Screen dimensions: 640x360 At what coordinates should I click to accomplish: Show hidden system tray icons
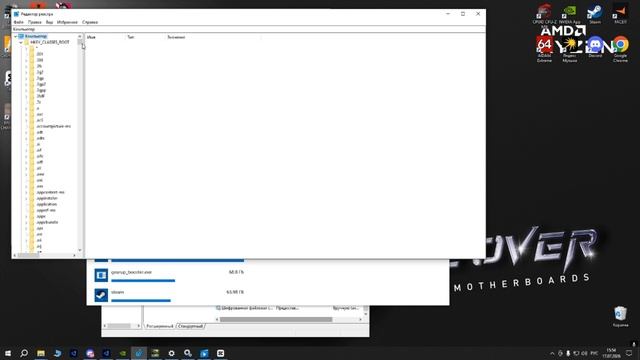552,353
